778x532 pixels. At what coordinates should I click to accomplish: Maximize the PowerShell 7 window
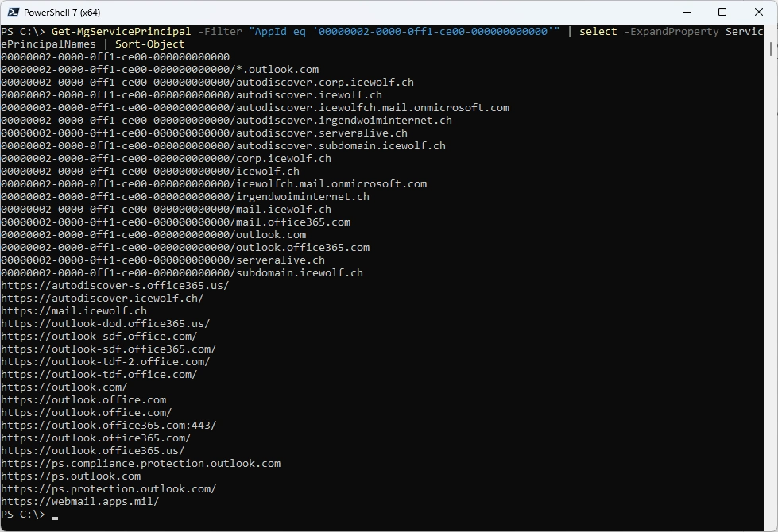[x=722, y=12]
